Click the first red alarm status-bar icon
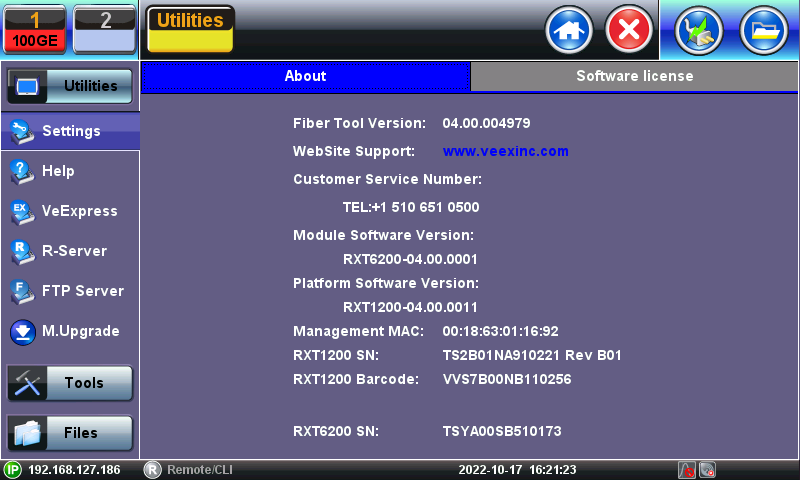This screenshot has width=800, height=480. (x=687, y=470)
